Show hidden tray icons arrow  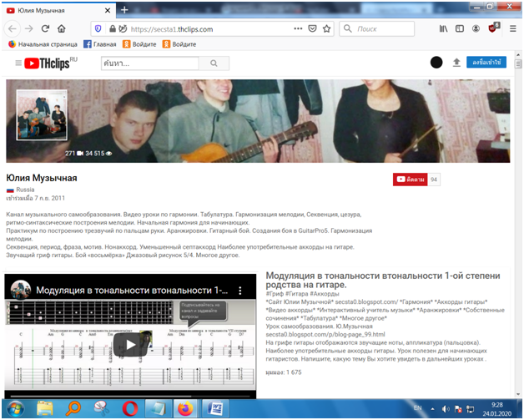coord(432,409)
